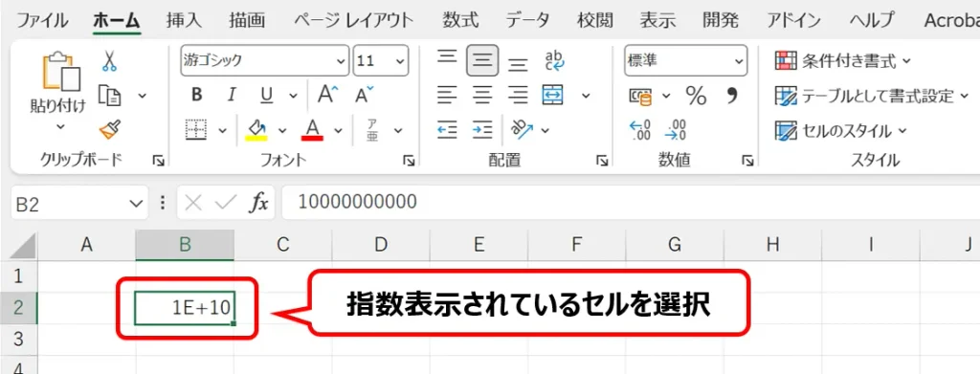
Task: Switch to the データ tab
Action: tap(528, 21)
